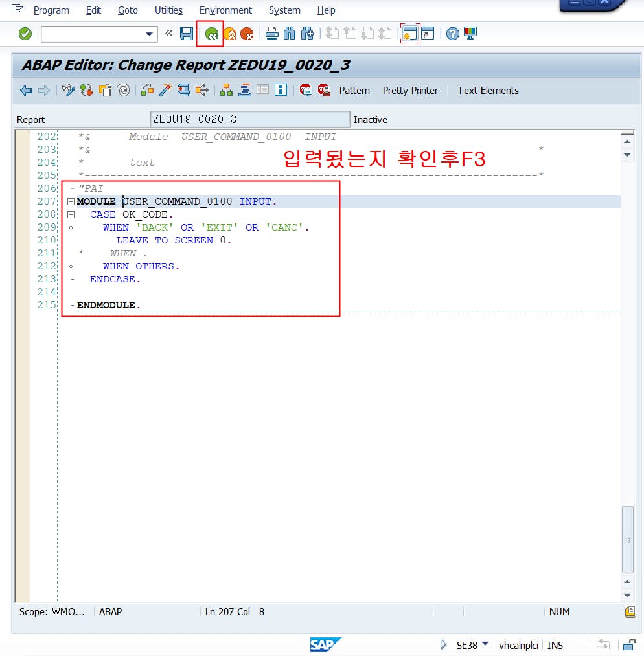Image resolution: width=644 pixels, height=656 pixels.
Task: Click the 'ENDMODULE.' statement
Action: point(108,306)
